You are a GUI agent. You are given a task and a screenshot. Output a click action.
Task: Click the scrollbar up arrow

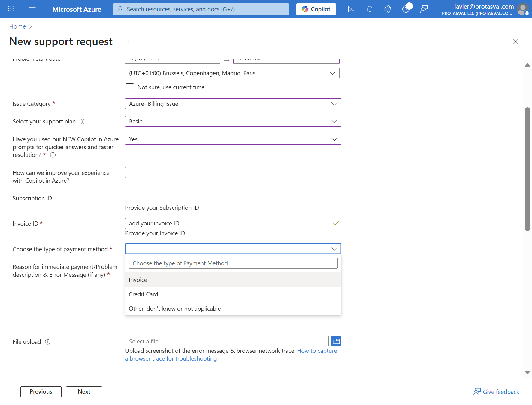[x=527, y=65]
